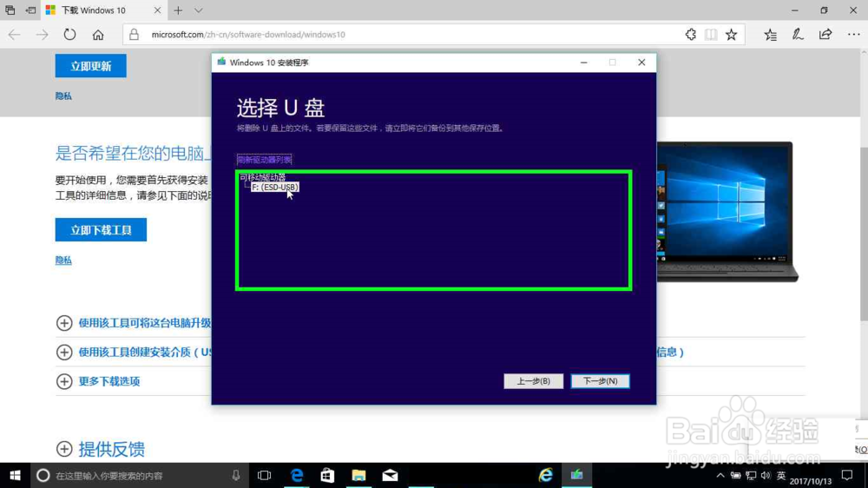Minimize Windows 10 安装程序 window

[x=583, y=63]
